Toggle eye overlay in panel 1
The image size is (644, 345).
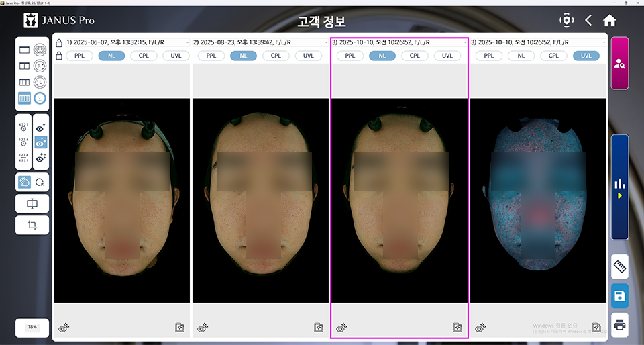64,328
